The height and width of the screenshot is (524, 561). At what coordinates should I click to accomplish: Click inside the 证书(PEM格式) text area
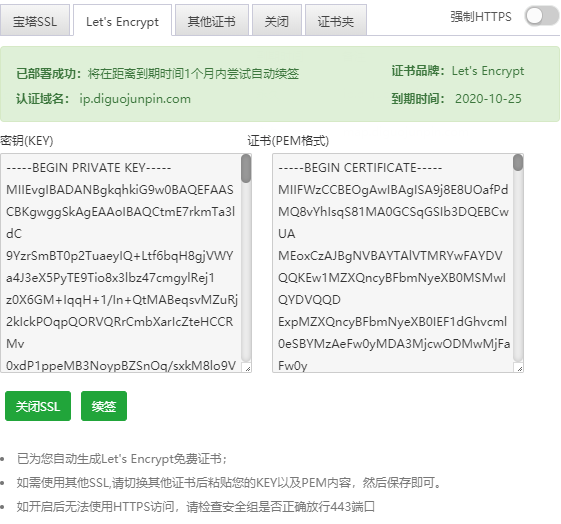tap(393, 263)
